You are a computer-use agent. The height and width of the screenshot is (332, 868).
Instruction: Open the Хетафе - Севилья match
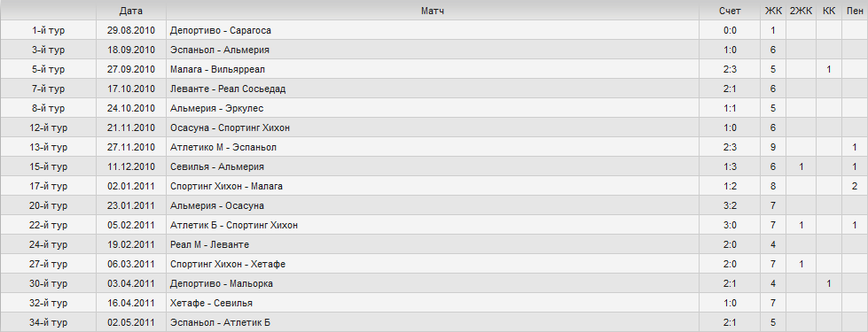tap(212, 304)
